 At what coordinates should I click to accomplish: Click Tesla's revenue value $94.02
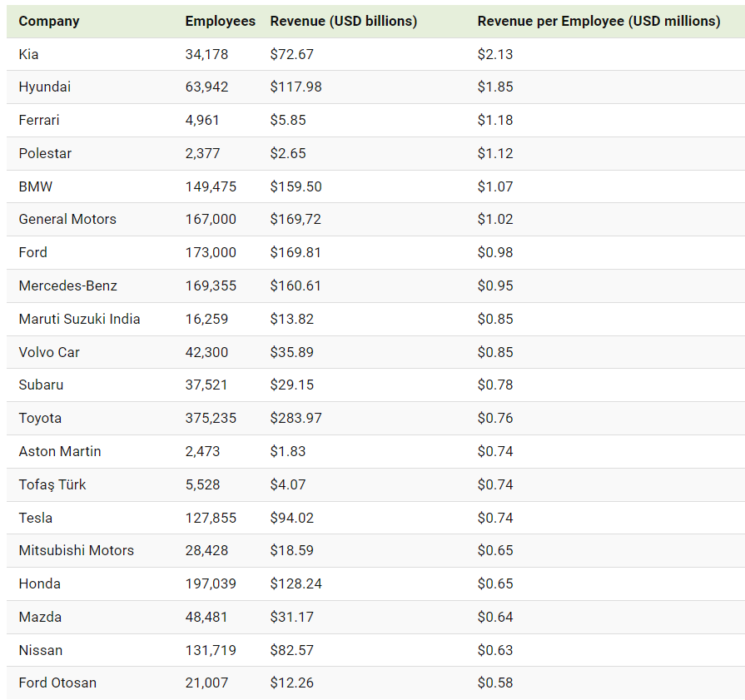coord(292,518)
